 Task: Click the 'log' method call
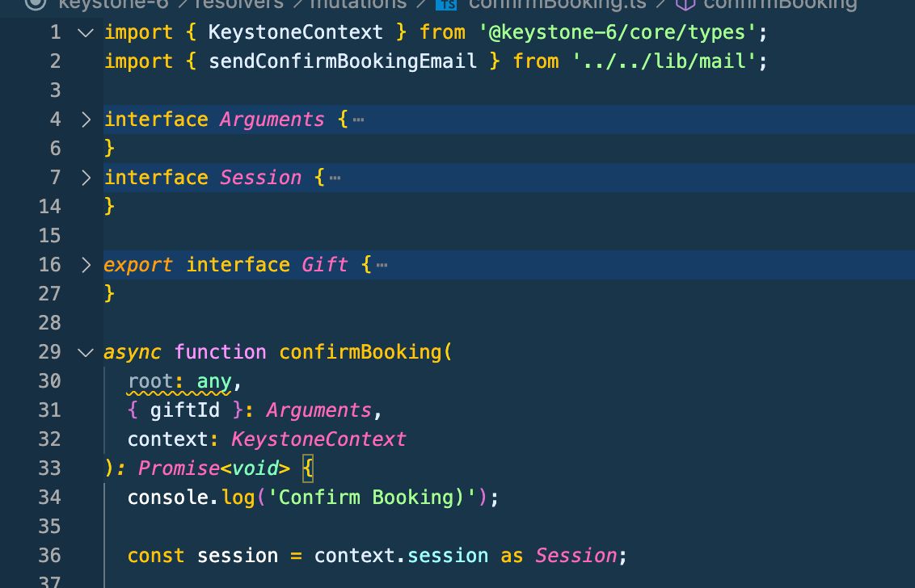238,497
